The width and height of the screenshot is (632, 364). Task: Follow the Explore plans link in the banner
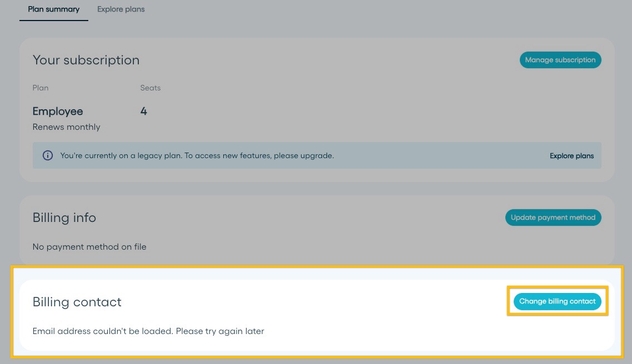pyautogui.click(x=571, y=156)
